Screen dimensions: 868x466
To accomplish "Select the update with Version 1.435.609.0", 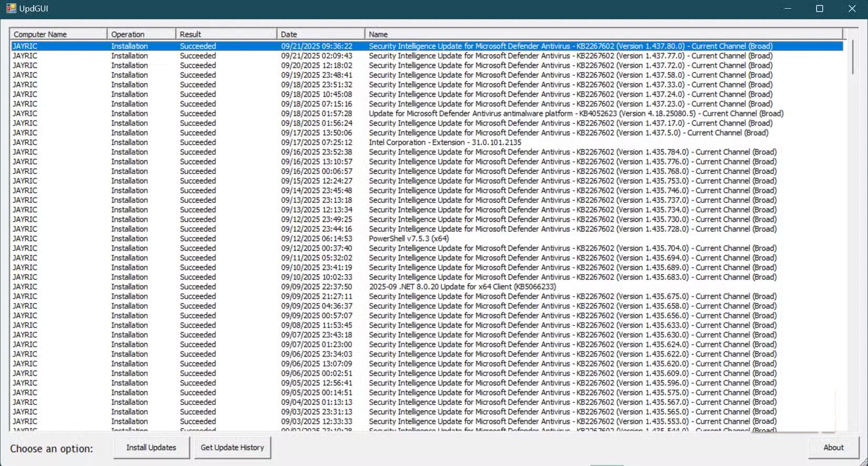I will click(427, 373).
